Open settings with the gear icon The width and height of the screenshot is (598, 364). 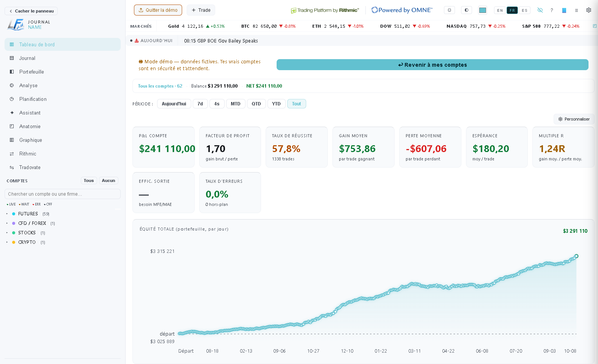click(x=589, y=10)
